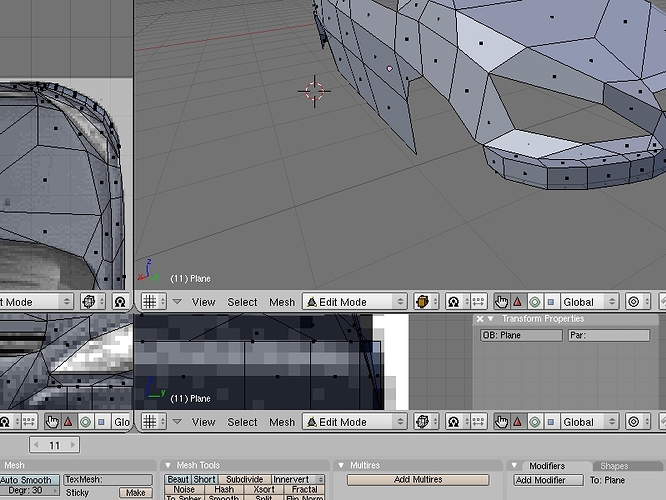Screen dimensions: 666x500
Task: Click proportional edit icon in bottom-right view header
Action: tap(638, 422)
